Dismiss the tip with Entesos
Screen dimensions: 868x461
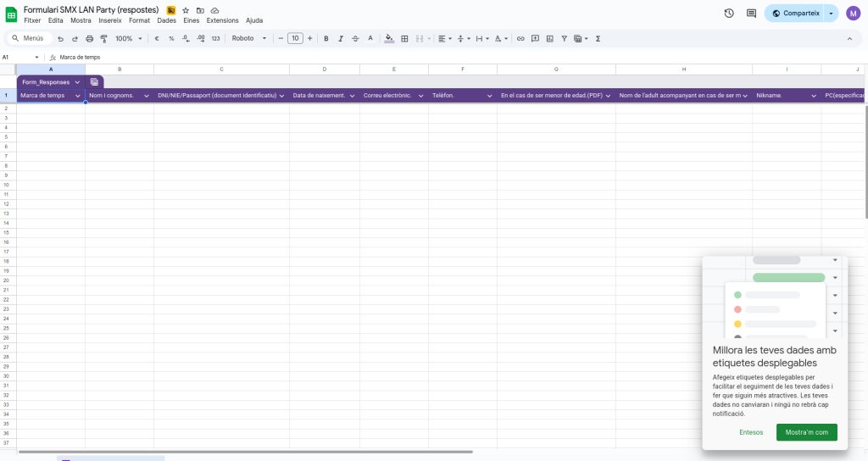click(x=751, y=432)
